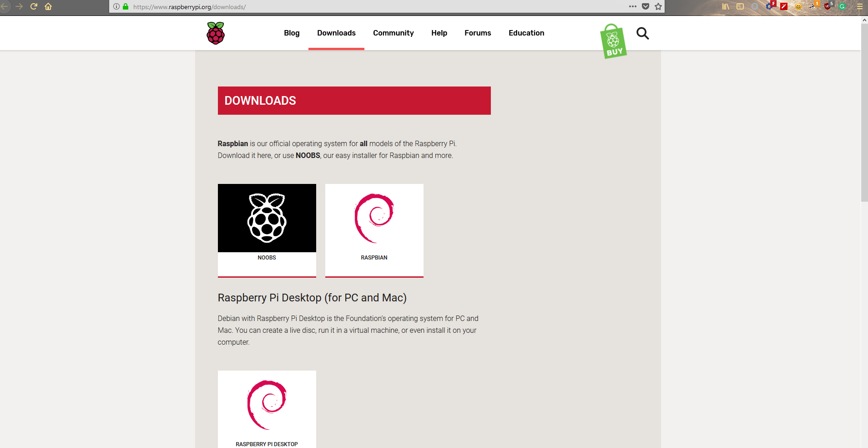The width and height of the screenshot is (868, 448).
Task: Open the Firefox hamburger menu
Action: tap(859, 6)
